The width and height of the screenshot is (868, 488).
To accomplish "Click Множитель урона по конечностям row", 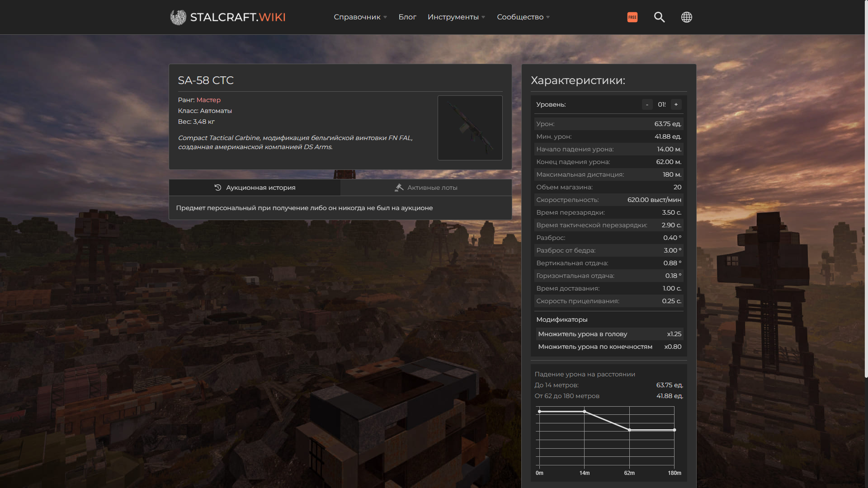I will (610, 347).
